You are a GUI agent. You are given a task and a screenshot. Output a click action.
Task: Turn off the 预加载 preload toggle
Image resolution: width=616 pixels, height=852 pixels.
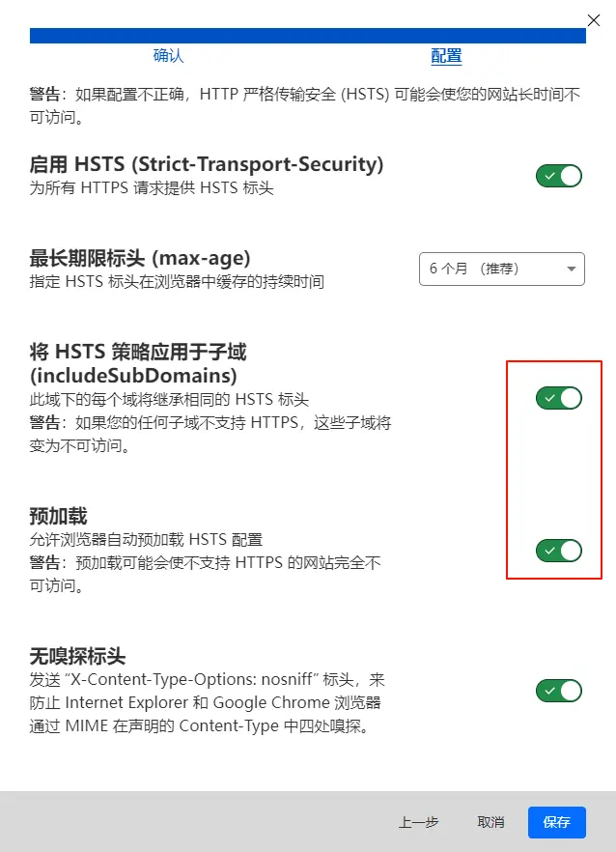(x=559, y=551)
